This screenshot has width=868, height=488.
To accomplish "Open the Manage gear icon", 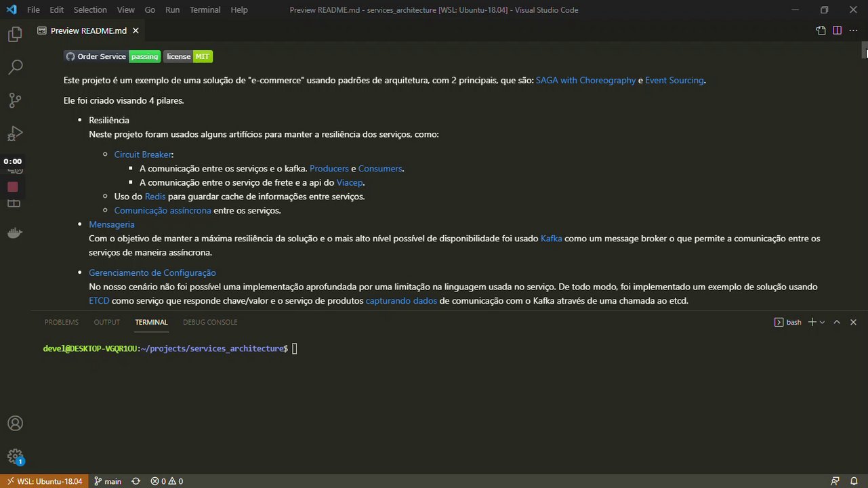I will 15,457.
